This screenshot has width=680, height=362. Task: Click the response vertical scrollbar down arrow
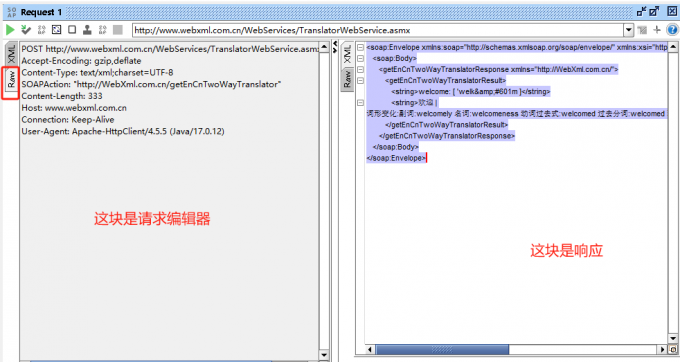[x=673, y=339]
